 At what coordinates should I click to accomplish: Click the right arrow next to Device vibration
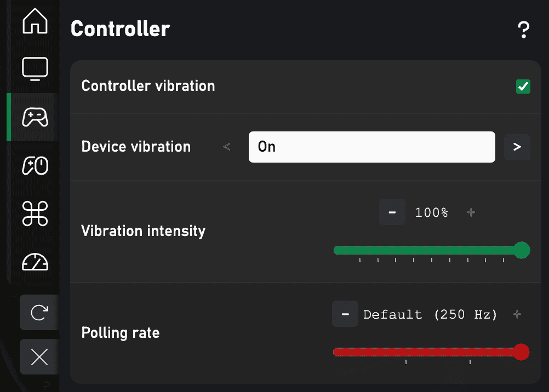tap(517, 147)
